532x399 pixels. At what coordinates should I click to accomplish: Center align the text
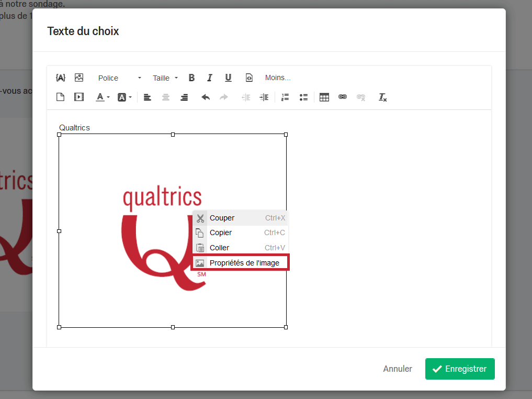pyautogui.click(x=166, y=97)
